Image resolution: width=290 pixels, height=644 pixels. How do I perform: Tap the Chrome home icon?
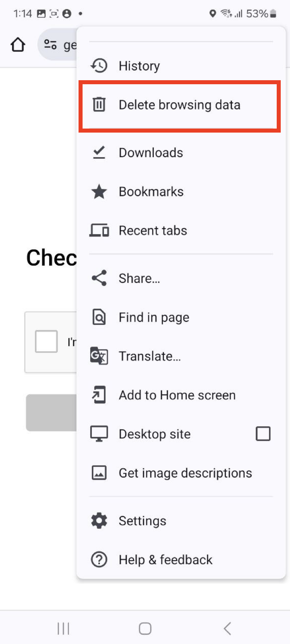click(18, 45)
